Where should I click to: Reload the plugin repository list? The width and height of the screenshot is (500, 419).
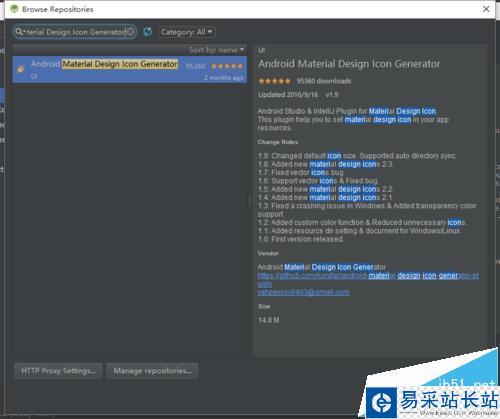click(147, 32)
